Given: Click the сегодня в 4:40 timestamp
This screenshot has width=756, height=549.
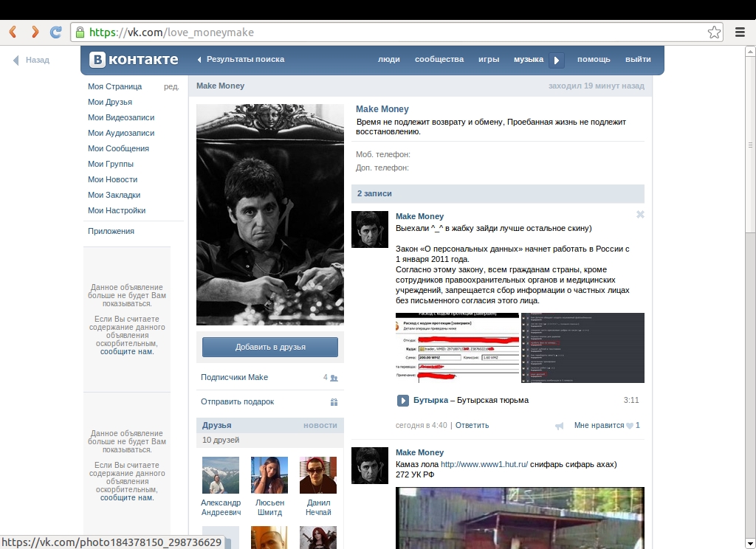Looking at the screenshot, I should point(422,425).
